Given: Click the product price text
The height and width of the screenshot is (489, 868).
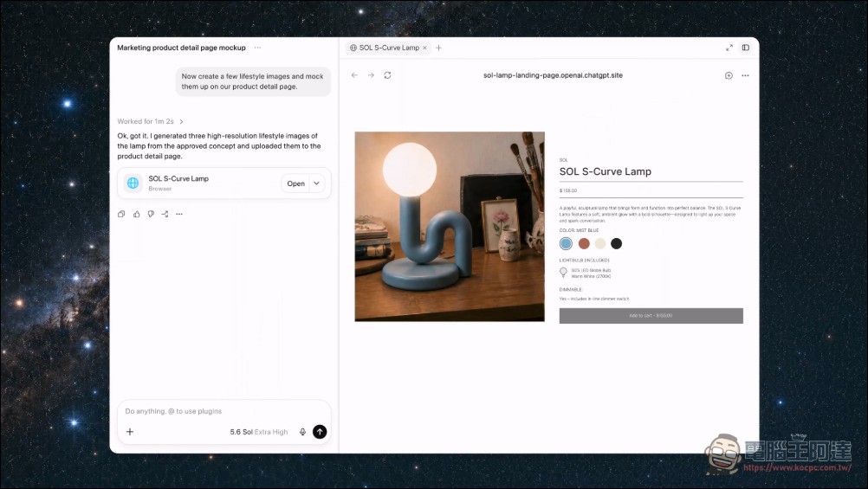Looking at the screenshot, I should pos(568,190).
